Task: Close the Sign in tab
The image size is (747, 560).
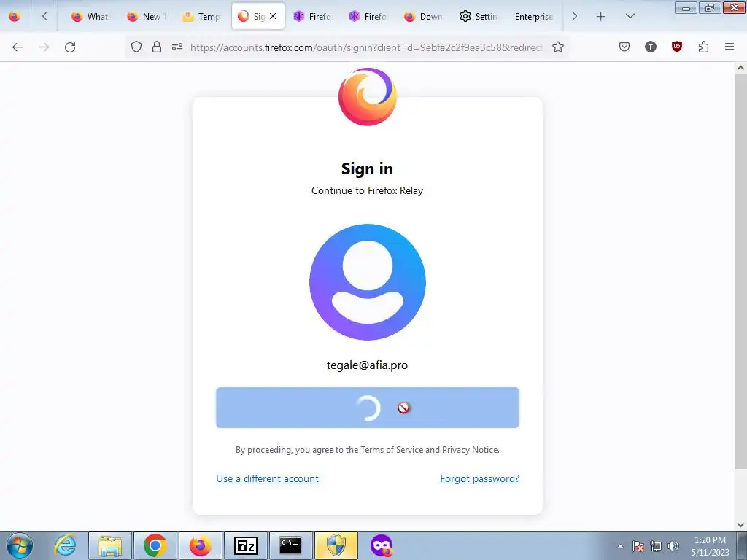Action: [x=273, y=16]
